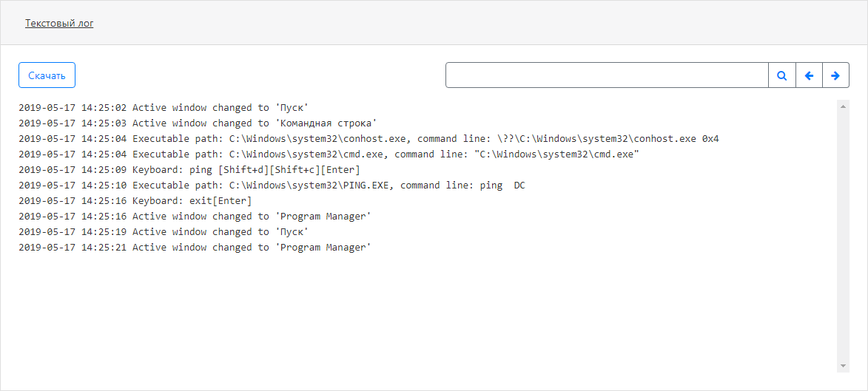
Task: Click the vertical scrollbar track
Action: [x=843, y=237]
